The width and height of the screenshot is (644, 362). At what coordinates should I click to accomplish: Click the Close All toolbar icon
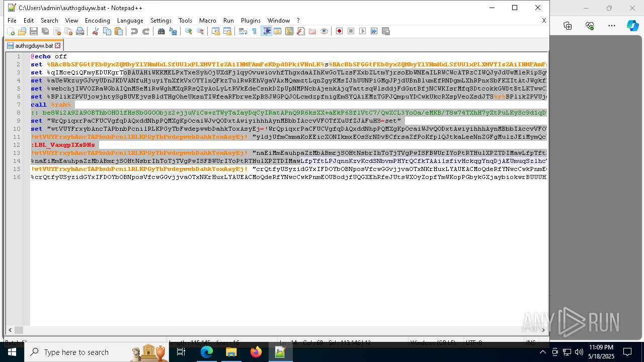pos(68,31)
